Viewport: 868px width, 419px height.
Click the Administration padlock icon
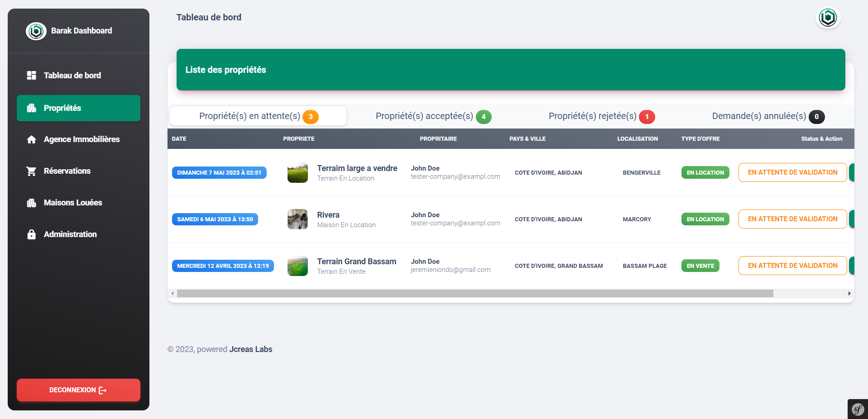(x=31, y=234)
